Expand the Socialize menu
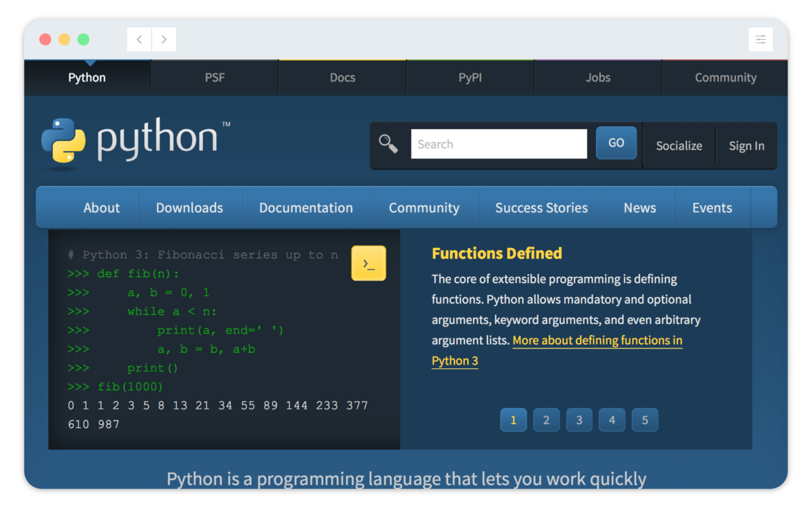This screenshot has height=508, width=812. point(679,146)
